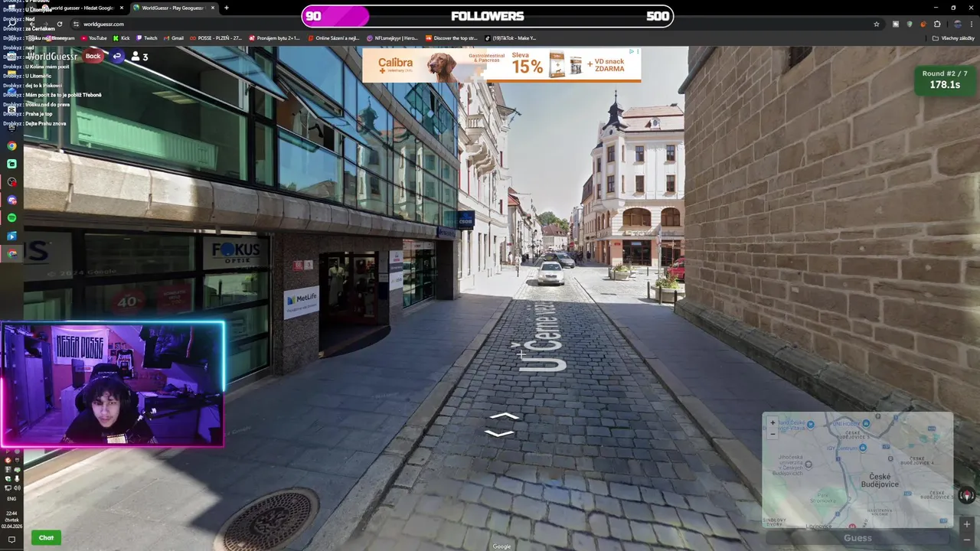Click the streamer webcam overlay
This screenshot has height=551, width=980.
point(113,384)
